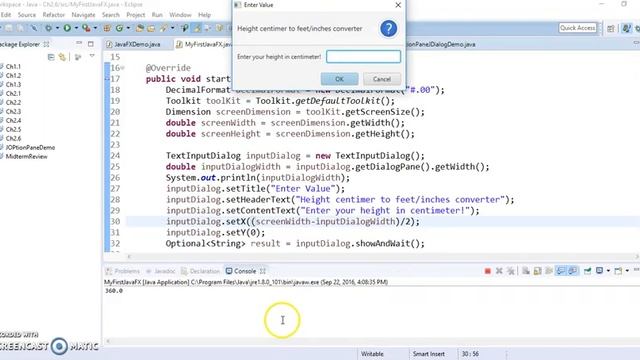Select the JOPtionPaneDemo project
Screen dimensions: 640x360
[30, 147]
